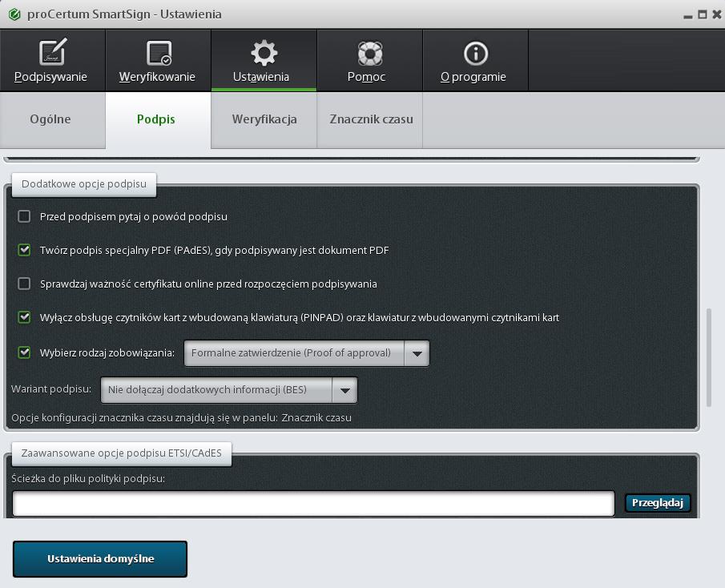Click the settings panel vertical scrollbar

click(709, 357)
